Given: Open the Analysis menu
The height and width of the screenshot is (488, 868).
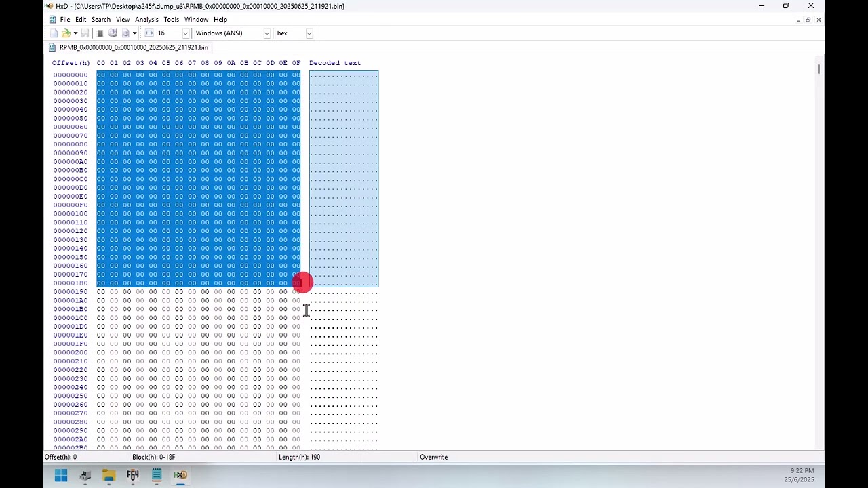Looking at the screenshot, I should click(x=146, y=20).
